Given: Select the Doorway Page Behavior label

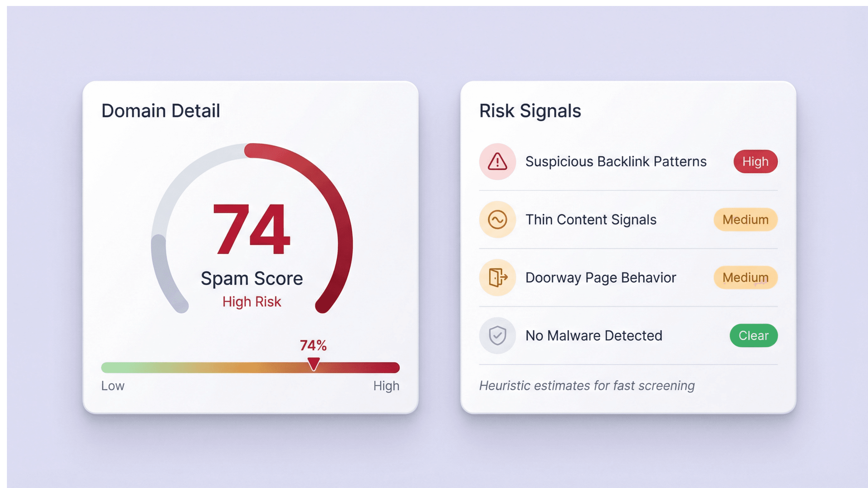Looking at the screenshot, I should coord(600,278).
